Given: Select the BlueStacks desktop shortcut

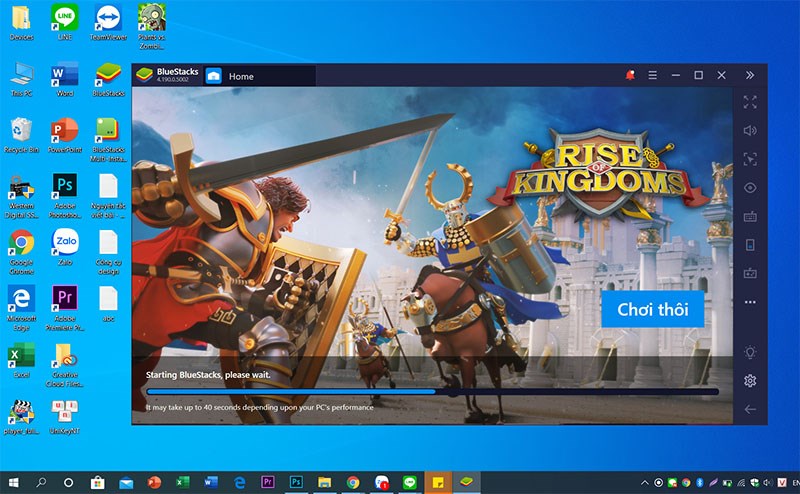Looking at the screenshot, I should coord(108,79).
